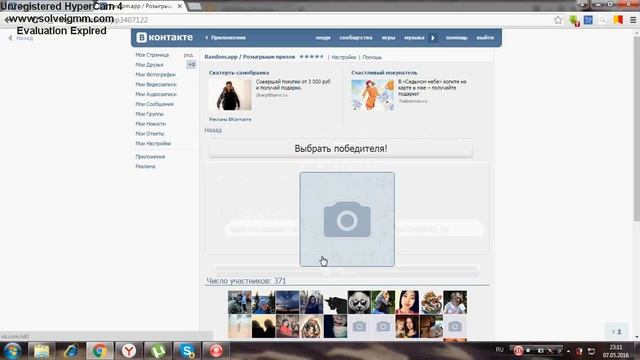Open Мои Новости

tap(151, 124)
